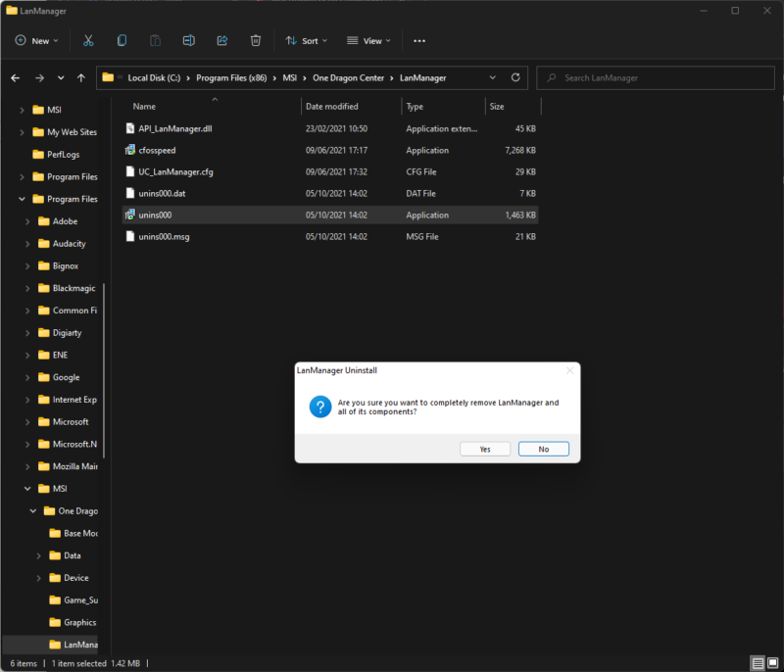Click Program Files (x86) breadcrumb
The height and width of the screenshot is (672, 784).
(x=231, y=78)
